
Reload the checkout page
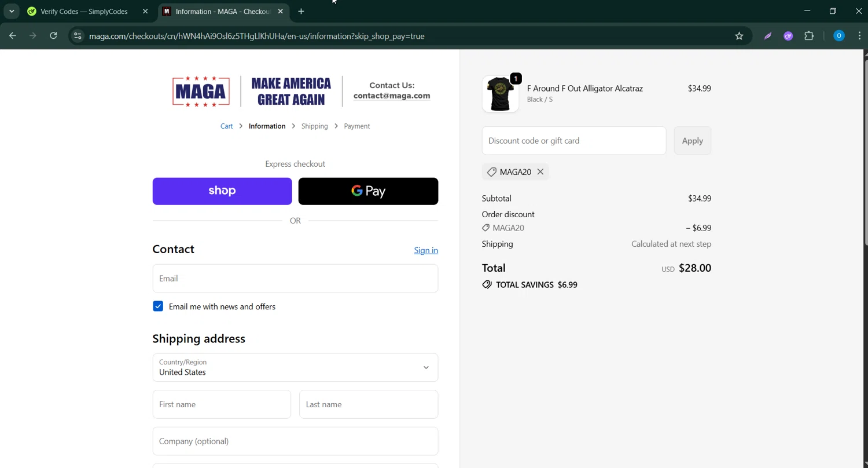(53, 36)
